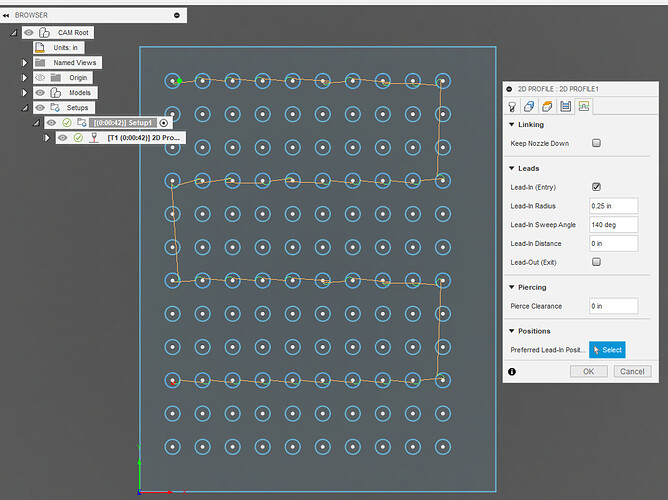Toggle visibility of CAM Root
This screenshot has width=668, height=500.
pyautogui.click(x=29, y=32)
